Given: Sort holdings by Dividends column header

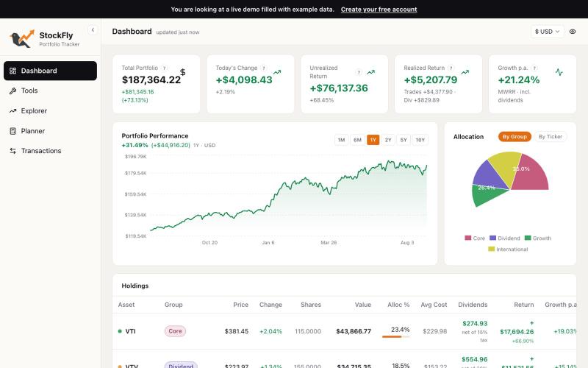Looking at the screenshot, I should (x=473, y=305).
